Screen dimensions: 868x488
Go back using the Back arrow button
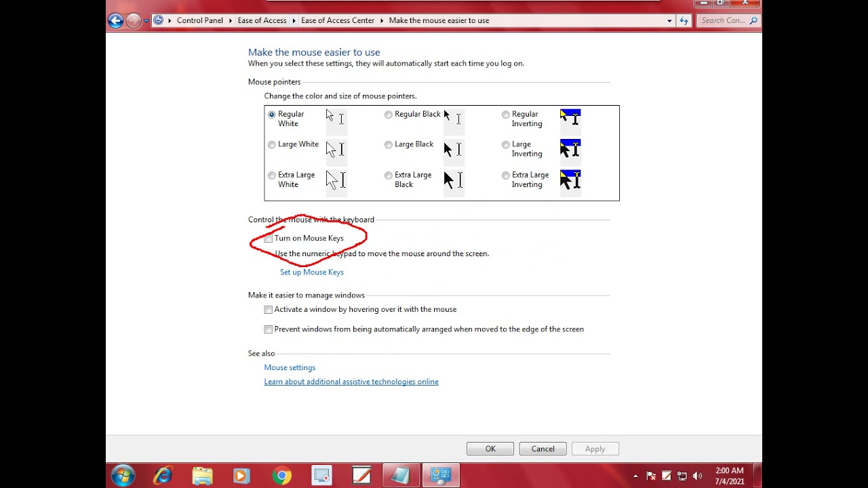coord(115,21)
